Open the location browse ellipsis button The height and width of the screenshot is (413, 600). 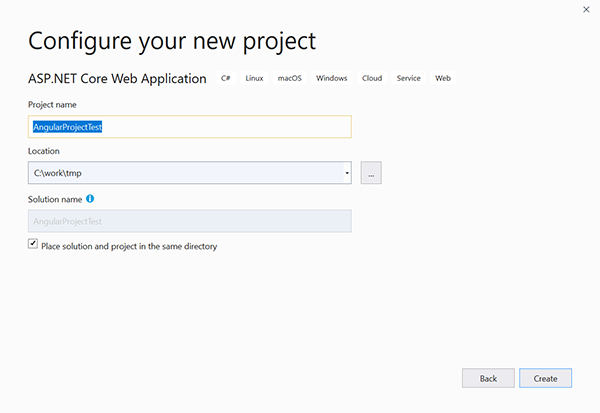[x=371, y=173]
